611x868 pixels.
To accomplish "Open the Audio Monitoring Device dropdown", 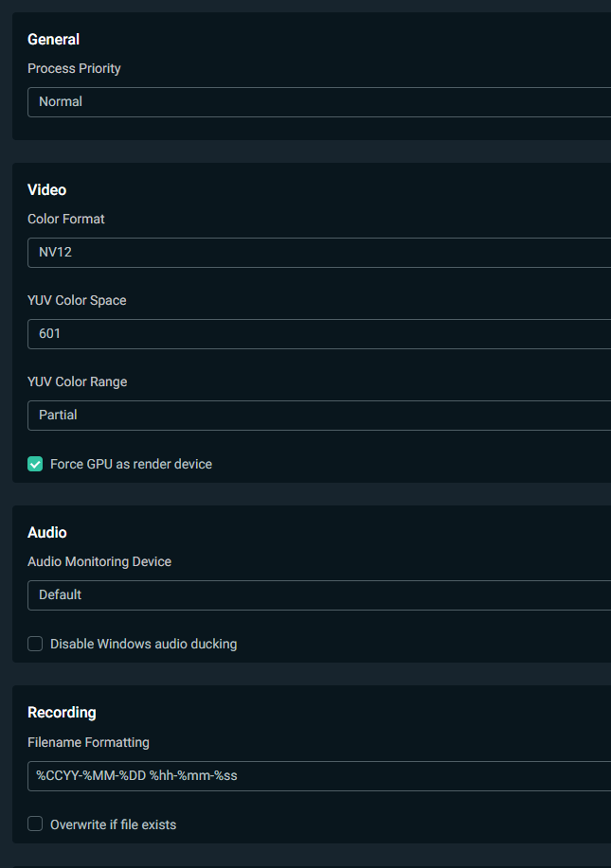I will tap(319, 595).
